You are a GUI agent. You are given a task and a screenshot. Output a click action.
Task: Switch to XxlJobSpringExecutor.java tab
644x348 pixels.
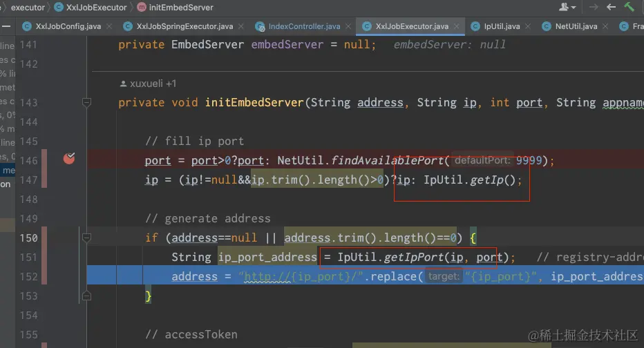coord(184,26)
